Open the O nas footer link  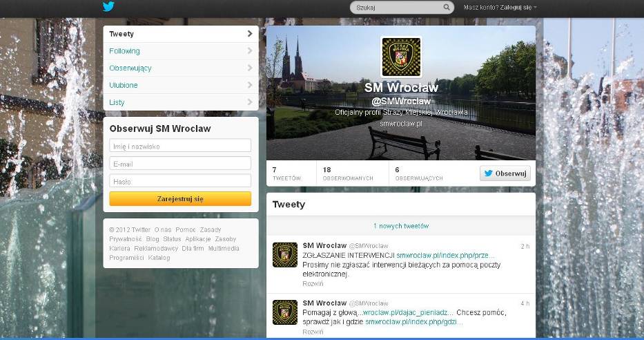pyautogui.click(x=163, y=229)
